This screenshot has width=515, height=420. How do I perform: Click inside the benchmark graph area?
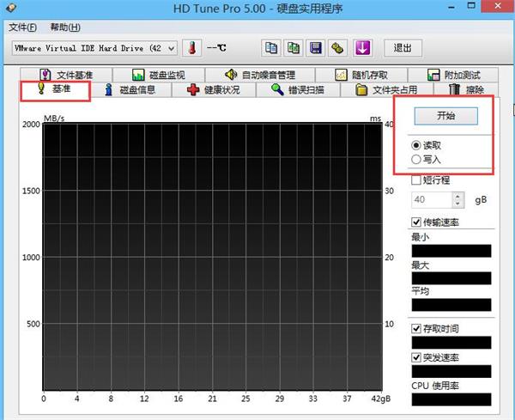click(x=213, y=257)
